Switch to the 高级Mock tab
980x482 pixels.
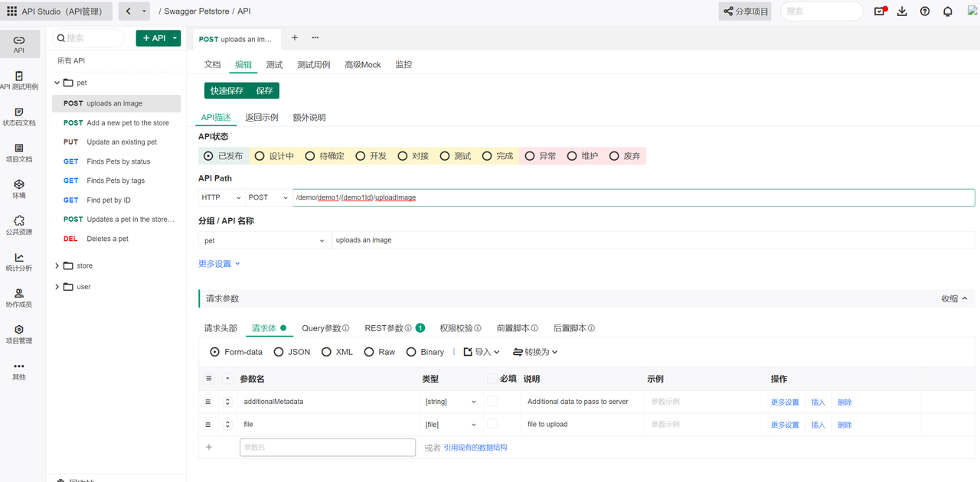pyautogui.click(x=363, y=64)
